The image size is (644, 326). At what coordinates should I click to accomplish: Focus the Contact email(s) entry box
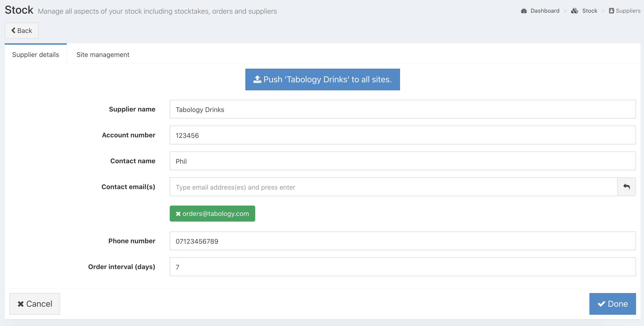coord(393,187)
